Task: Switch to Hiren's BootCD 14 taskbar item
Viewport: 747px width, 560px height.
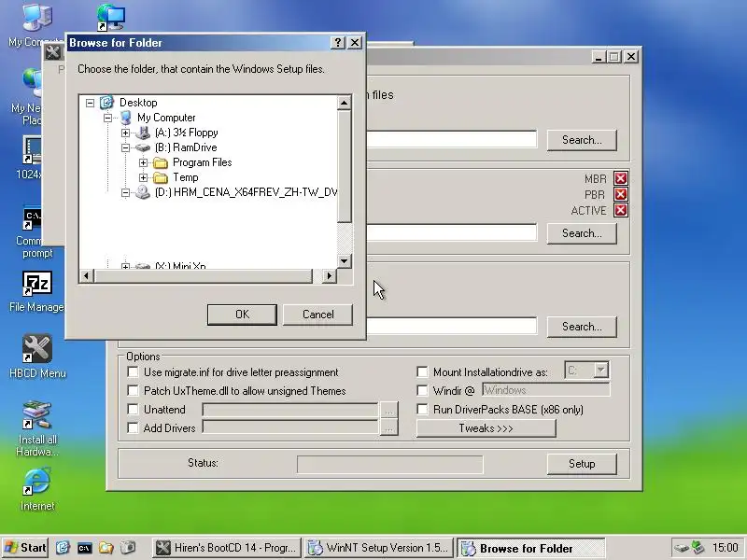Action: tap(227, 548)
